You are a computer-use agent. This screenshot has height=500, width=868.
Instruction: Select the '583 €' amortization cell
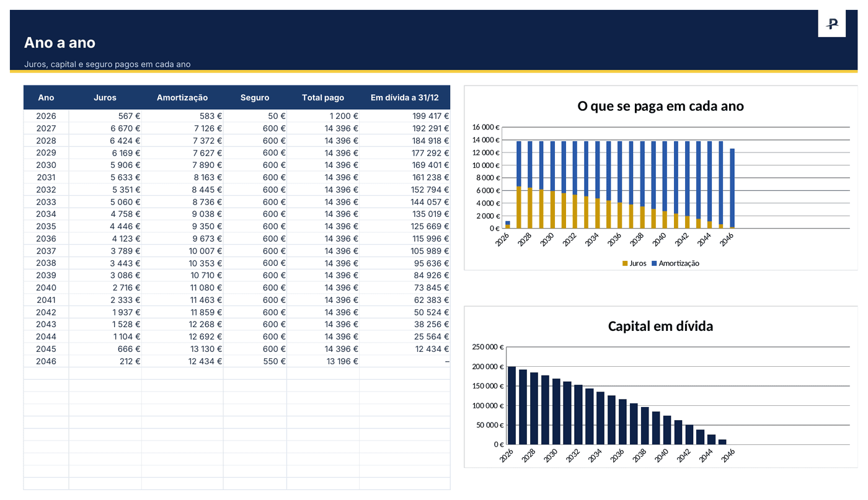pyautogui.click(x=182, y=116)
